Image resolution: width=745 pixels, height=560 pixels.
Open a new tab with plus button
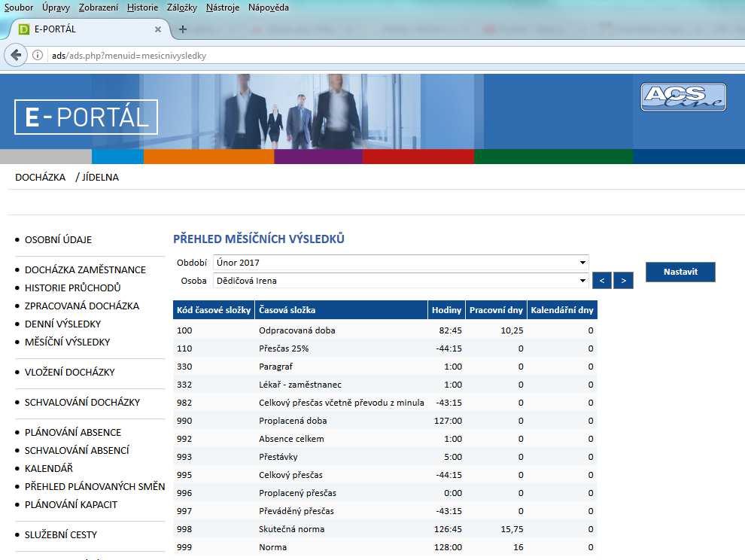[182, 29]
